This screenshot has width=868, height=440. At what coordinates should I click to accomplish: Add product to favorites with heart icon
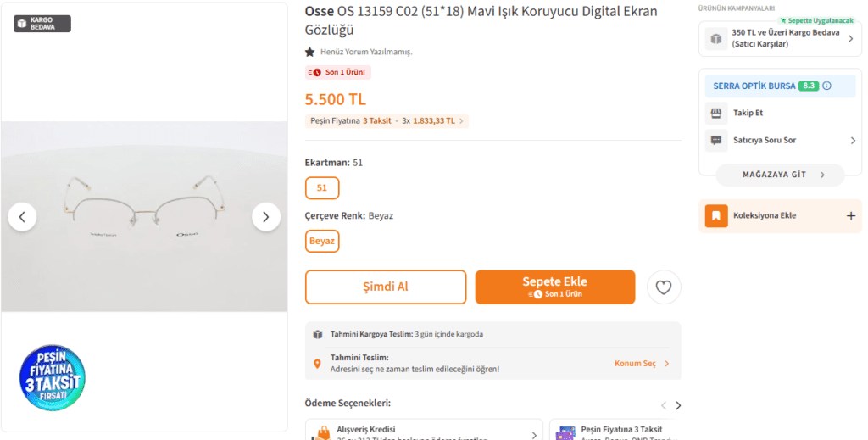(664, 287)
